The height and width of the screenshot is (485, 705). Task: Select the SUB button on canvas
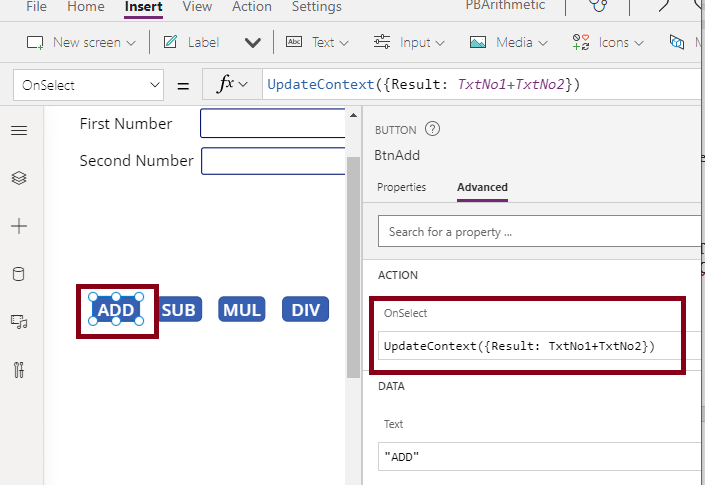coord(180,309)
